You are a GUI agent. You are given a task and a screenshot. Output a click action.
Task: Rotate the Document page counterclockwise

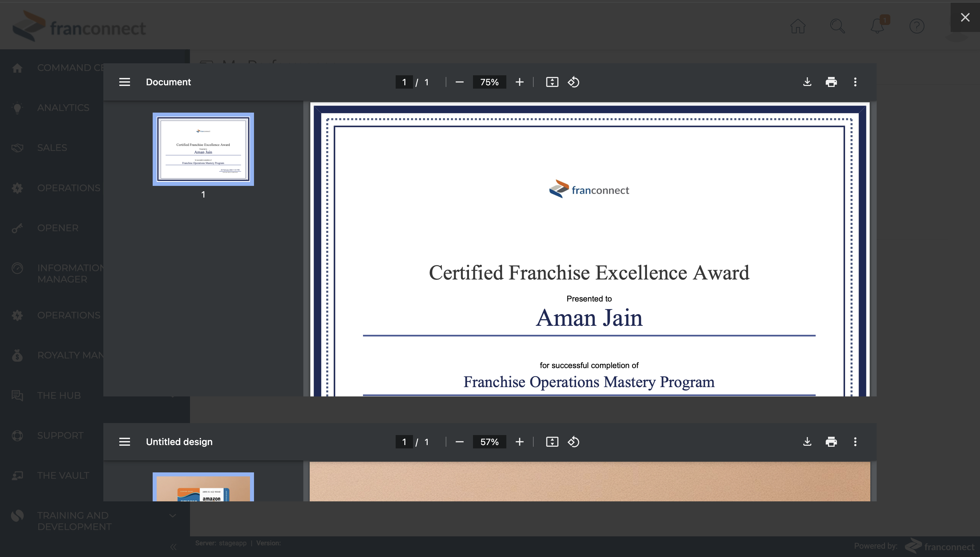click(573, 82)
